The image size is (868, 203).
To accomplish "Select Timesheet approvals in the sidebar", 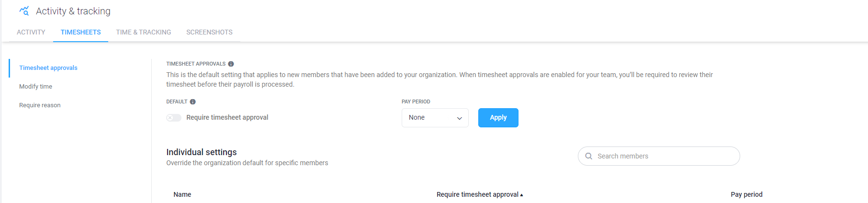I will click(48, 68).
